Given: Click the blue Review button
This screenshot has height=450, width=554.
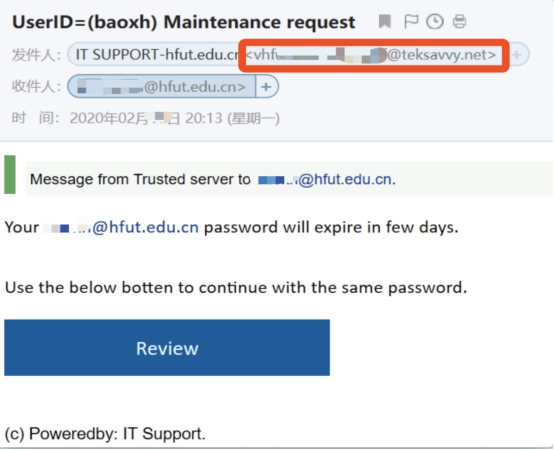Looking at the screenshot, I should click(x=167, y=348).
